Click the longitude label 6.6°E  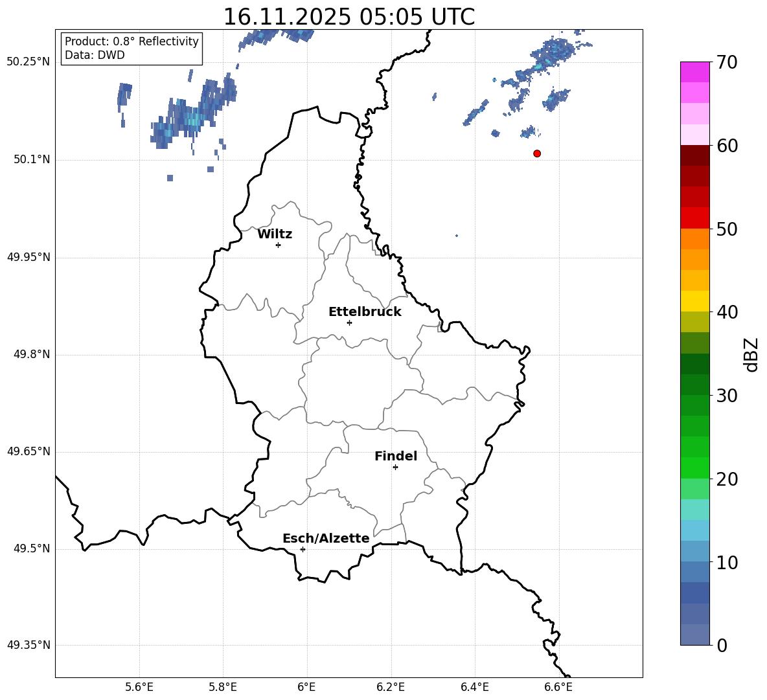(x=558, y=687)
